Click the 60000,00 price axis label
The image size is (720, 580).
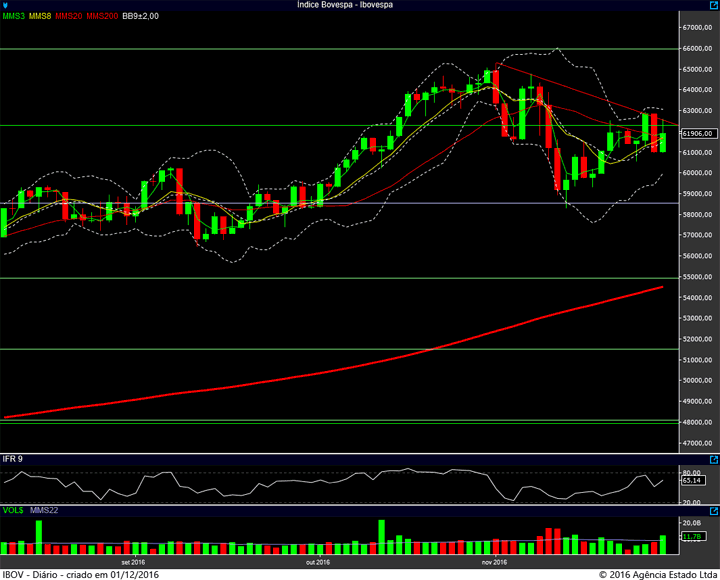(698, 173)
